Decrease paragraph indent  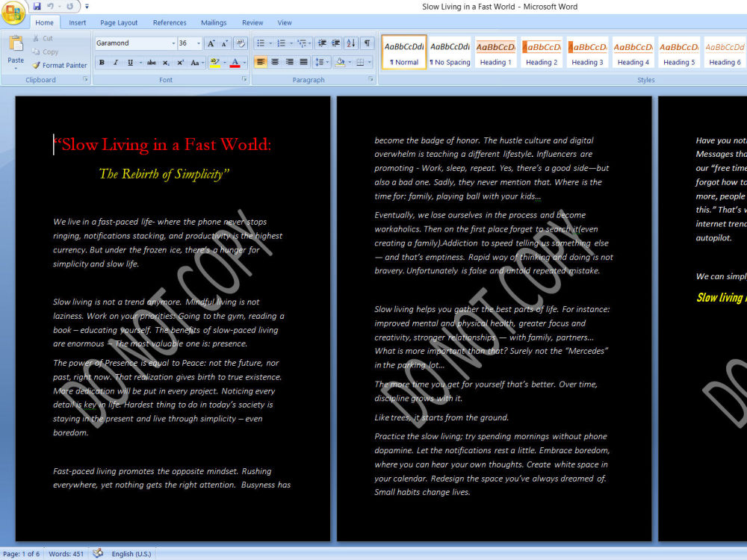tap(322, 43)
